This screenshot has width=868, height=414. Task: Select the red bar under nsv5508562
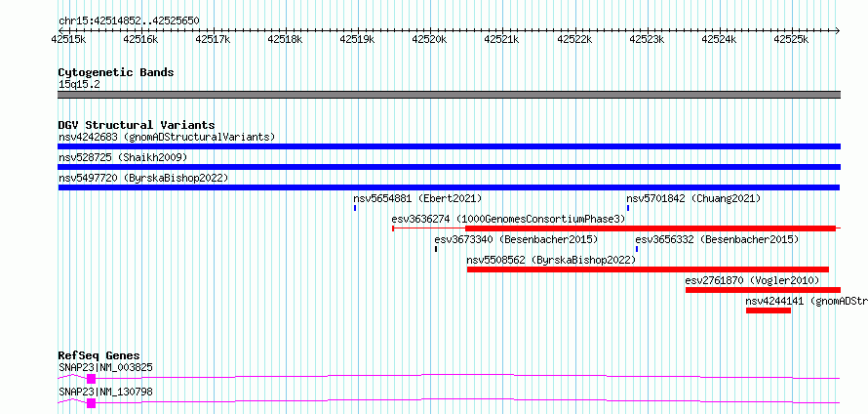point(648,269)
